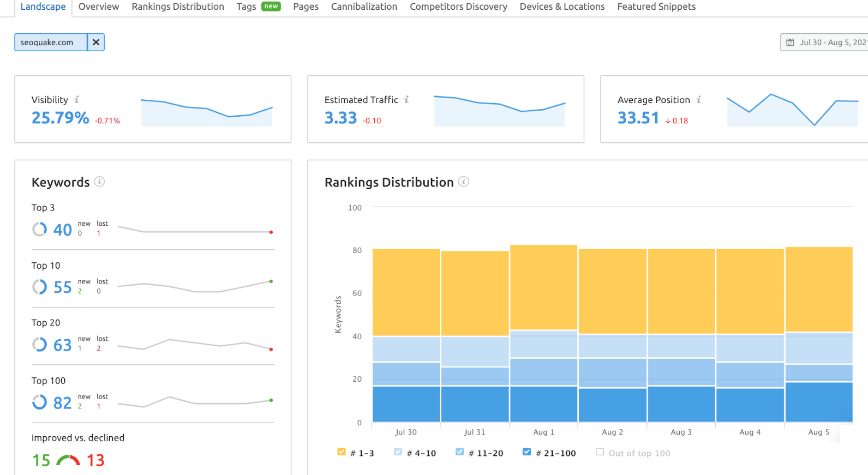Click the Top 20 keyword count 63

[x=63, y=345]
